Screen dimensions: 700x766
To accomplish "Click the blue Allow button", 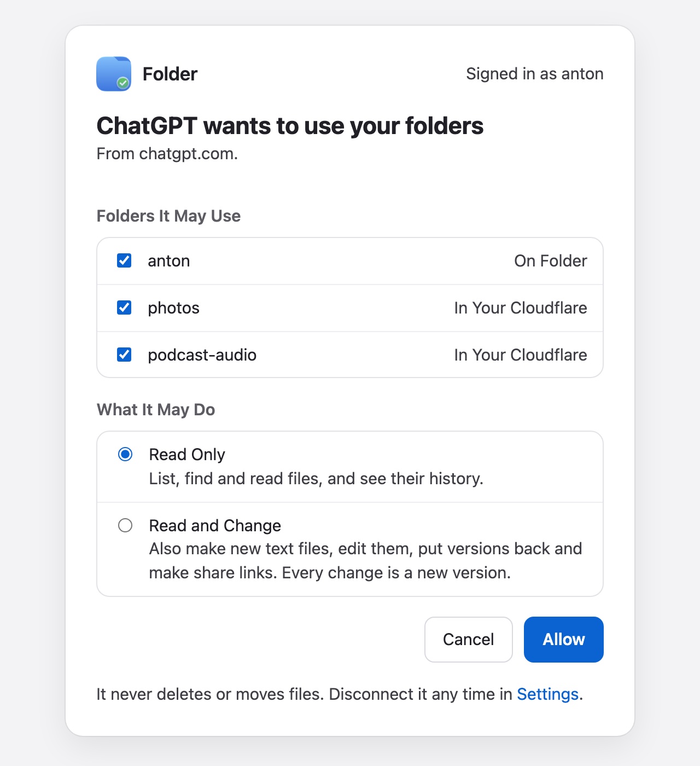I will coord(564,640).
